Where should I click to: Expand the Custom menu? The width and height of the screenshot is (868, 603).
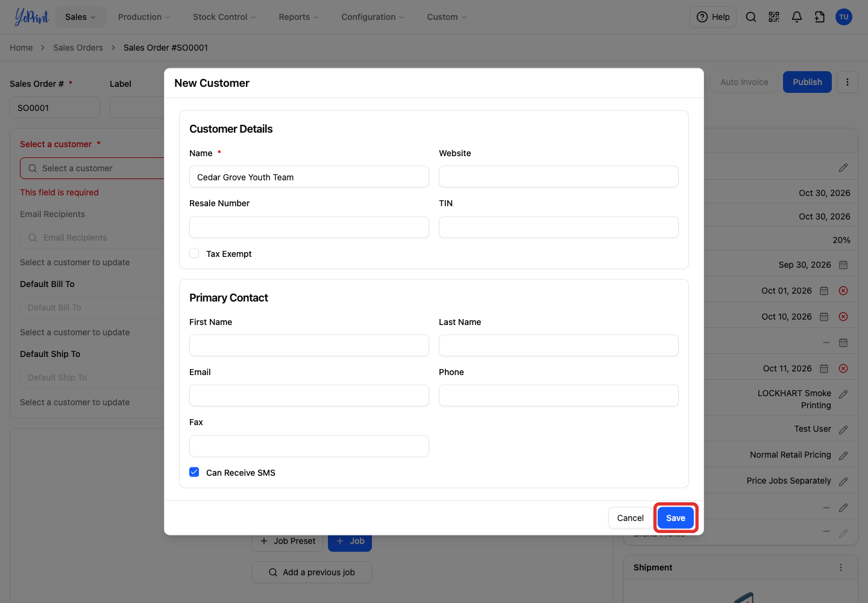click(x=447, y=17)
